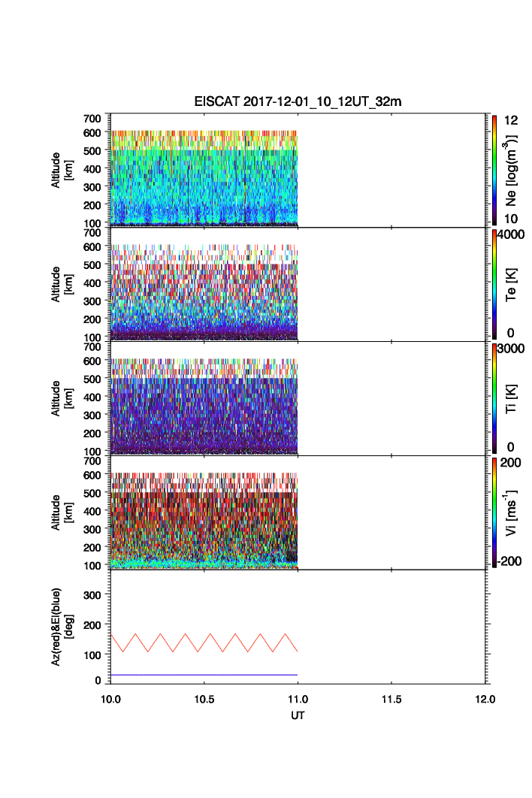Click the Ne electron density colorbar

click(x=494, y=170)
